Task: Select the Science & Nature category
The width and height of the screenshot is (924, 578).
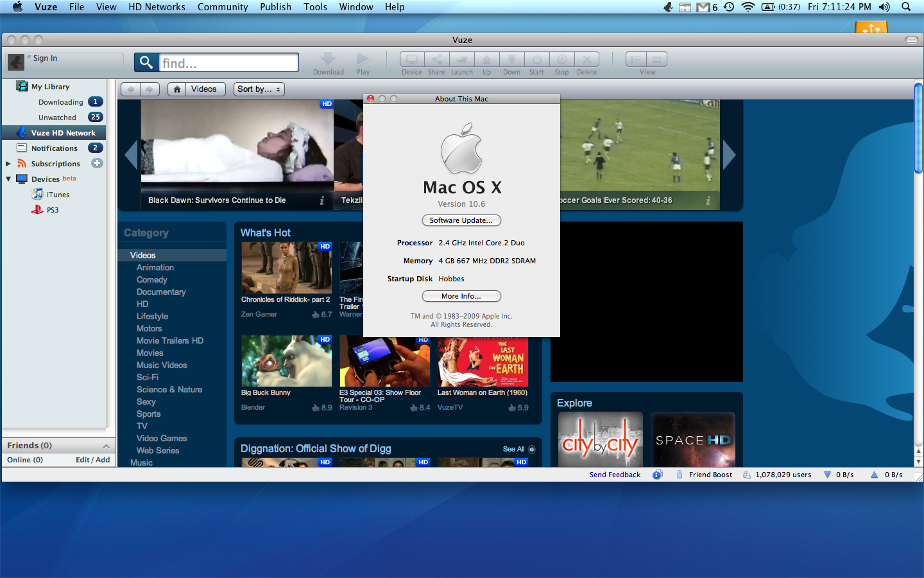Action: pos(169,390)
